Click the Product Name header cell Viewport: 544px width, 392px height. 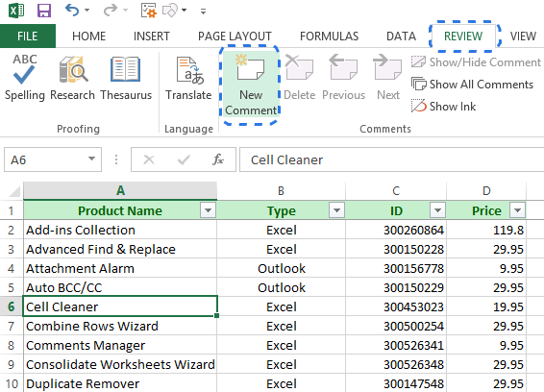pos(120,210)
